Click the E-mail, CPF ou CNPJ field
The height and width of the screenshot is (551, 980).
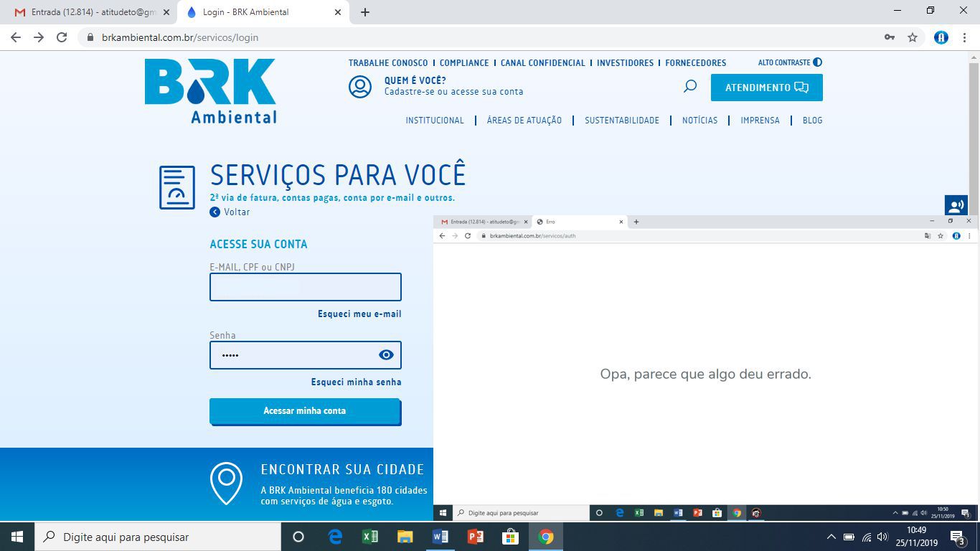[x=305, y=287]
